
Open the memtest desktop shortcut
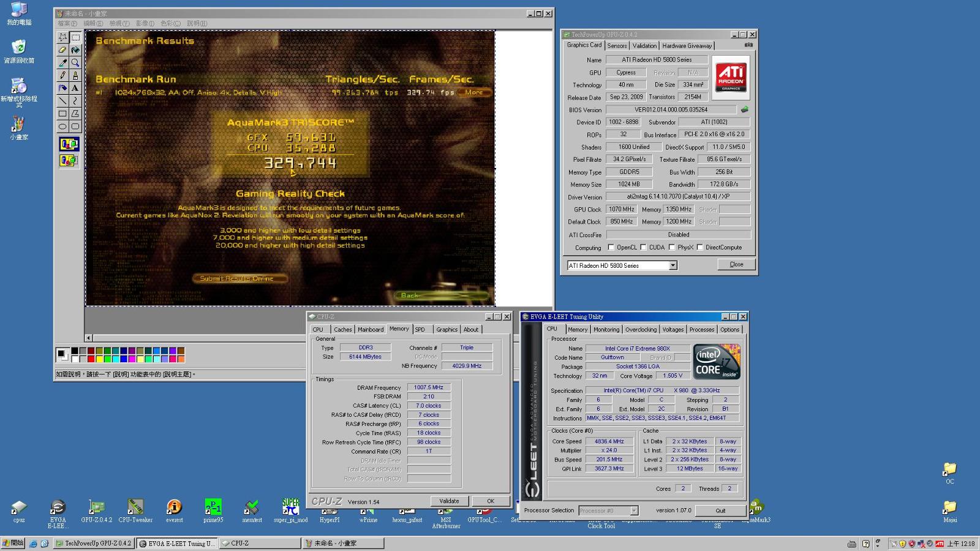click(252, 511)
